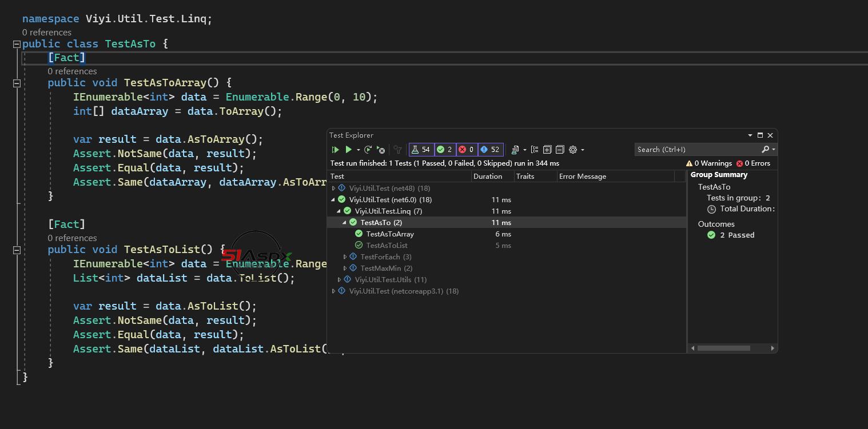Screen dimensions: 868x429
Task: Click the search magnifier icon
Action: pyautogui.click(x=765, y=150)
